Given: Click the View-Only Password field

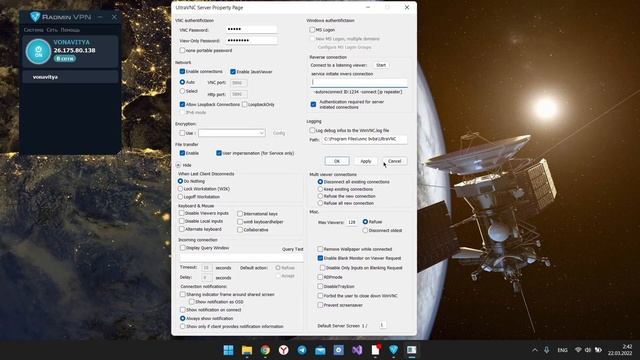Looking at the screenshot, I should tap(251, 40).
